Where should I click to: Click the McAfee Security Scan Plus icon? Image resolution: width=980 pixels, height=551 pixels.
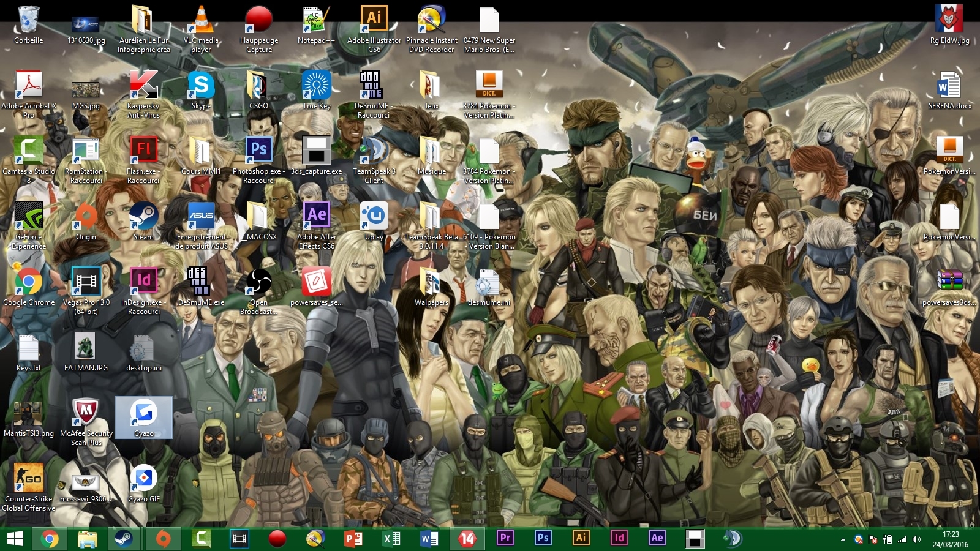(x=86, y=421)
